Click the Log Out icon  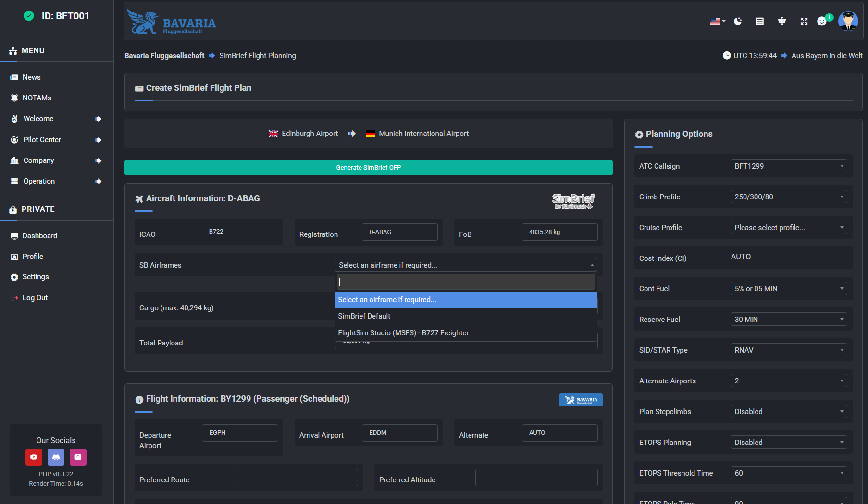[14, 298]
